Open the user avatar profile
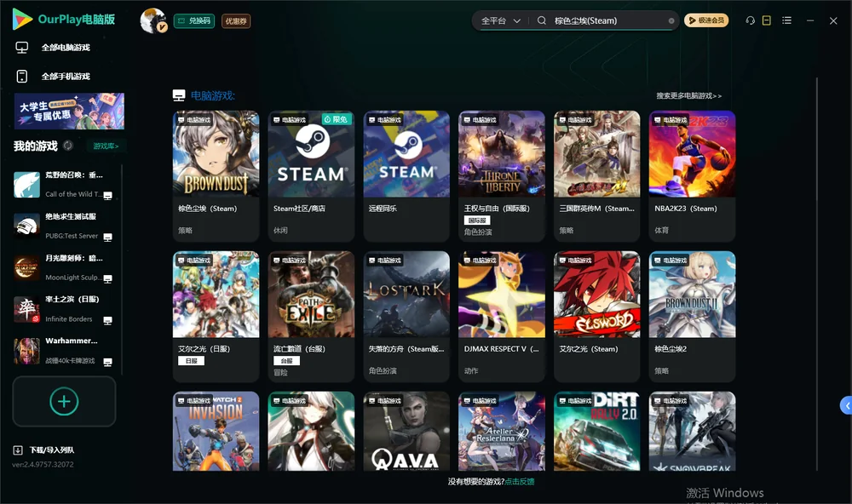Viewport: 852px width, 504px height. coord(153,20)
